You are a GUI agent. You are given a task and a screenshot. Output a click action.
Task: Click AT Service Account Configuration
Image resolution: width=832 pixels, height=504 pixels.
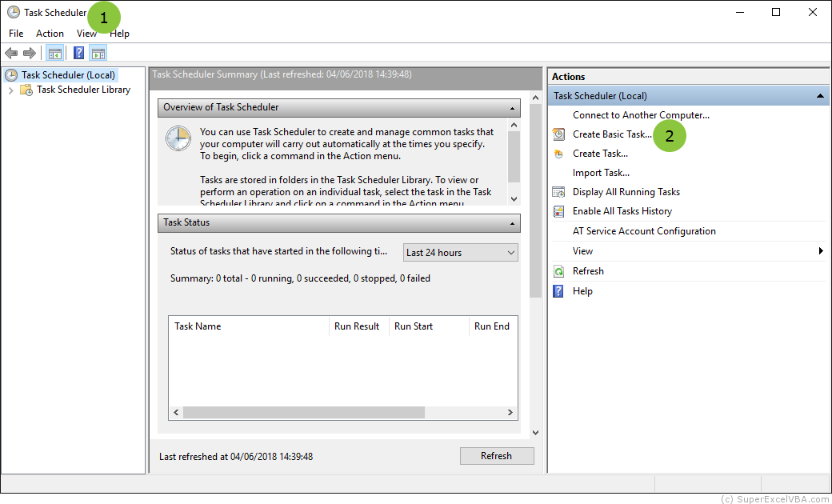(644, 231)
